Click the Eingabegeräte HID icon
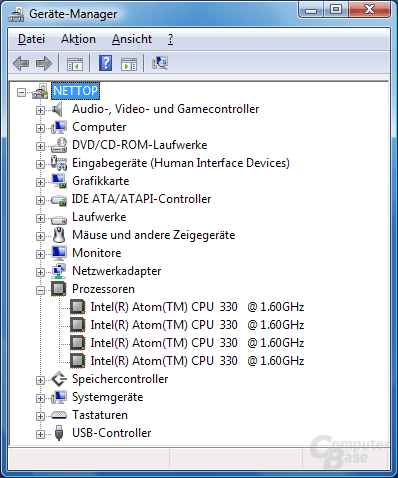Viewport: 398px width, 478px height. point(59,163)
